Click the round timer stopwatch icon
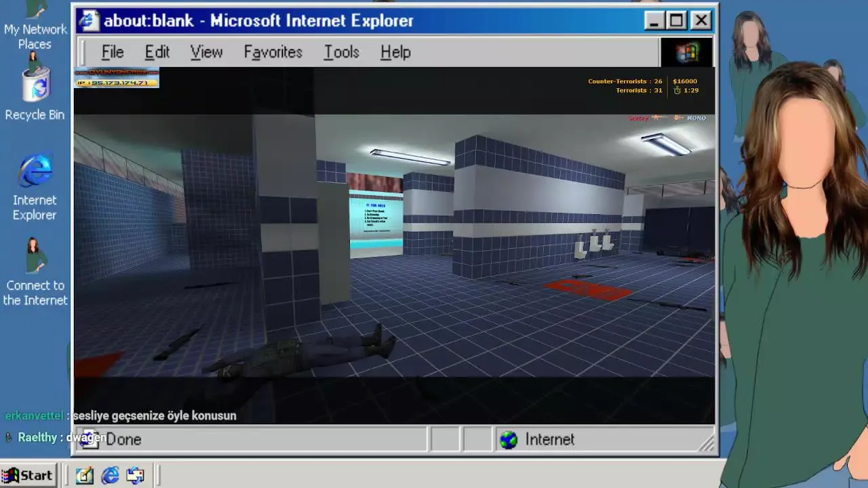Image resolution: width=868 pixels, height=488 pixels. 677,90
